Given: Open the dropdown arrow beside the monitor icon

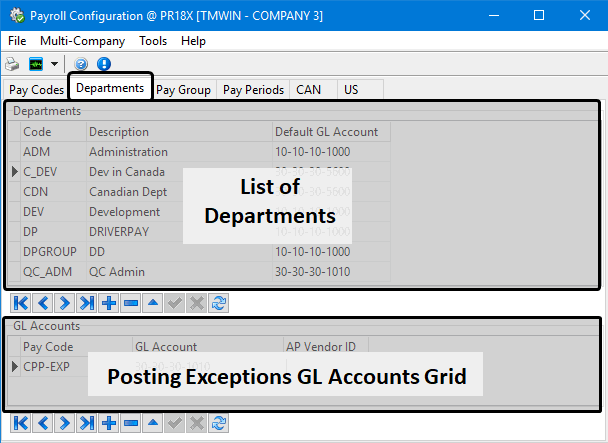Looking at the screenshot, I should (x=54, y=63).
